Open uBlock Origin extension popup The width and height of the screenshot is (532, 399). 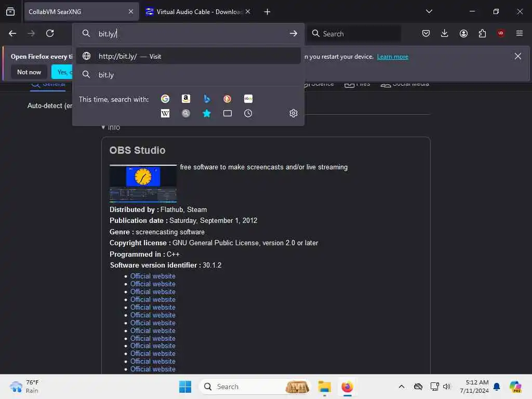tap(501, 33)
